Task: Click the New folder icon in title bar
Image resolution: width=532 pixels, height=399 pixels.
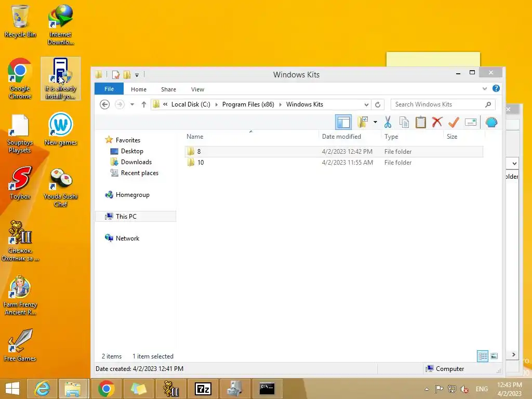Action: (x=127, y=75)
